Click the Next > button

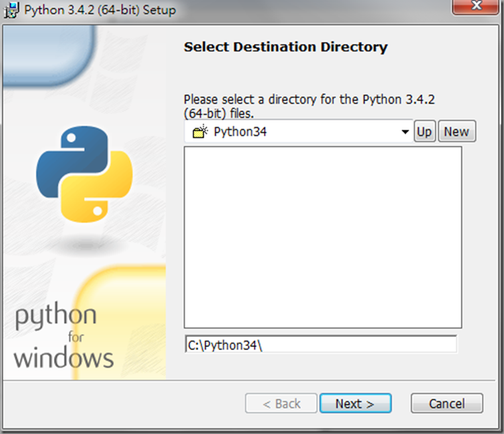click(355, 403)
